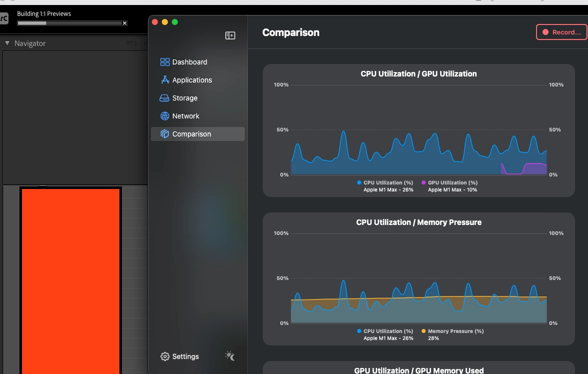Click the orange preview image in Lightroom

click(x=70, y=281)
